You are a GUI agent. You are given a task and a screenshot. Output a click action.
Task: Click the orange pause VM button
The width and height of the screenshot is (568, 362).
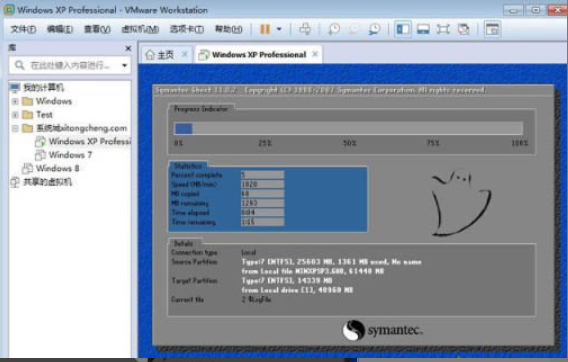pos(265,29)
